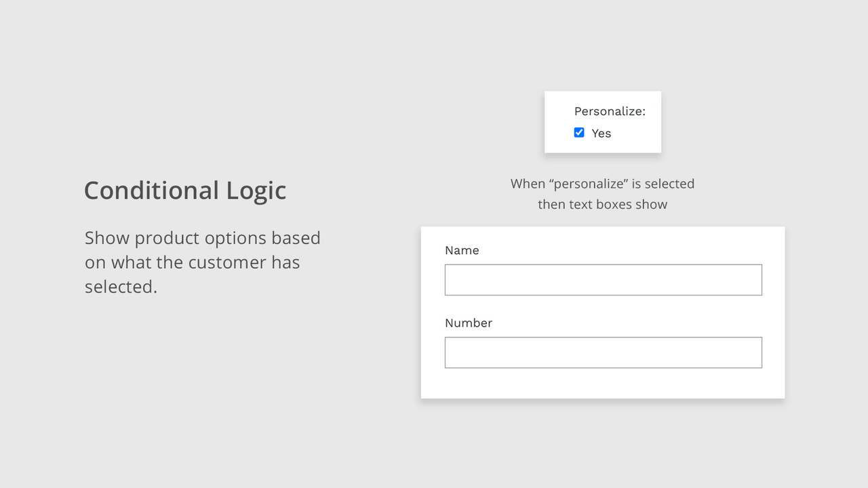
Task: Click the product options description text
Action: (x=202, y=262)
